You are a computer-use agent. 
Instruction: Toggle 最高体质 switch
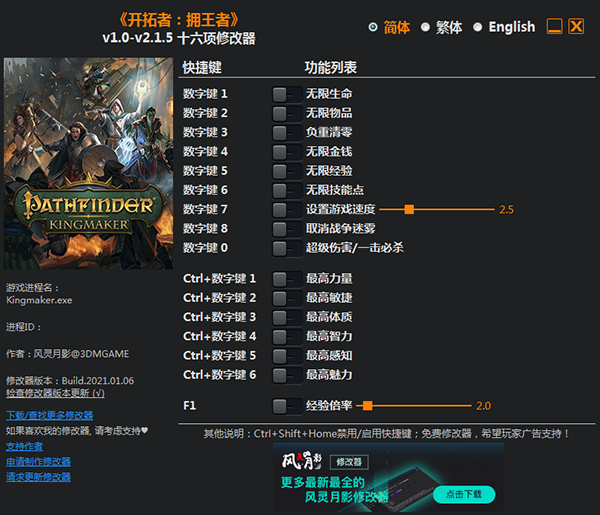click(287, 318)
